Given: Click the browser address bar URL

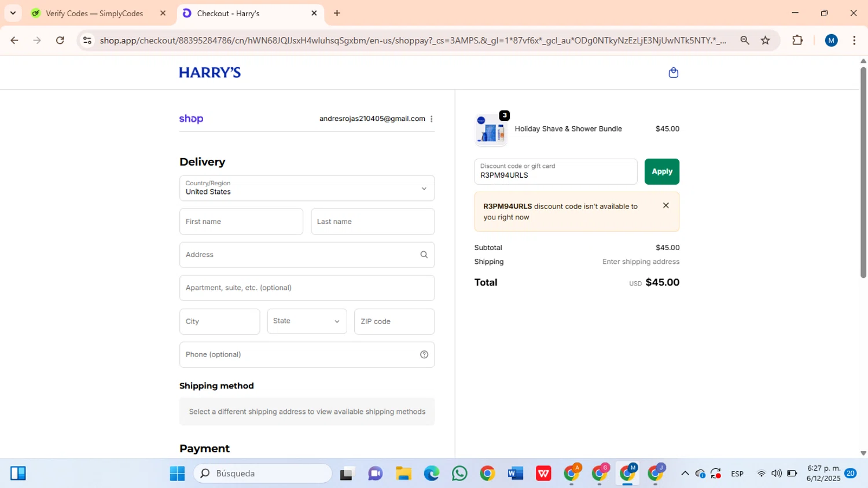Looking at the screenshot, I should click(x=413, y=40).
